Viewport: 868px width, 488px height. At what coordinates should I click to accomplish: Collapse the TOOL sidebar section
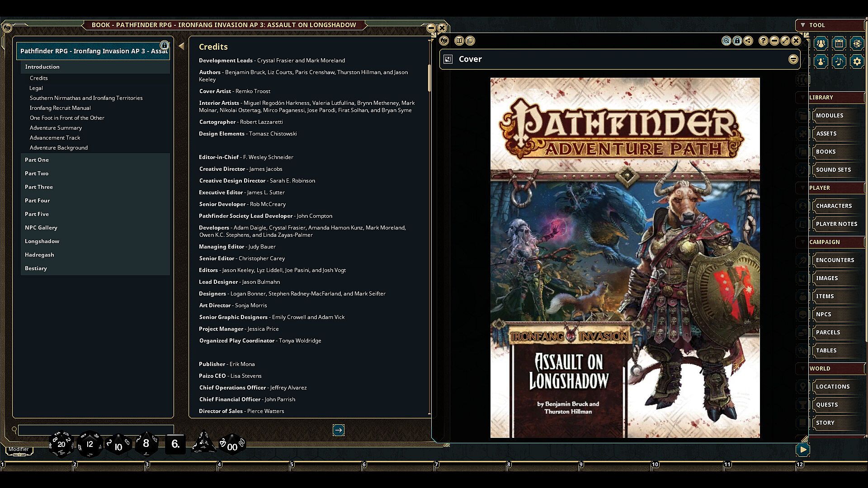tap(803, 25)
